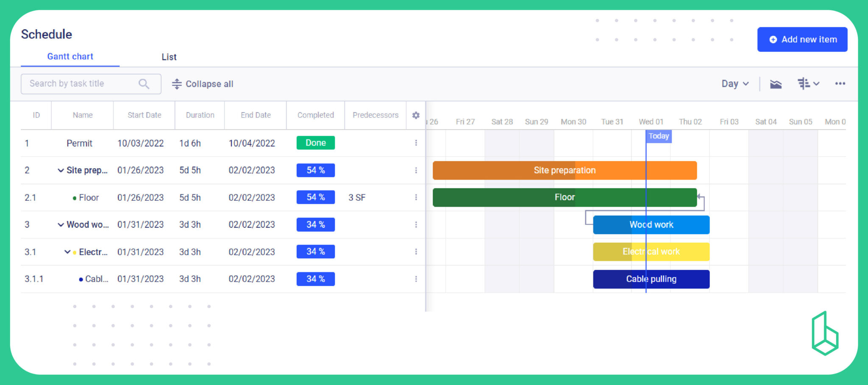Open row options menu for Permit task
Viewport: 868px width, 385px height.
click(x=416, y=143)
